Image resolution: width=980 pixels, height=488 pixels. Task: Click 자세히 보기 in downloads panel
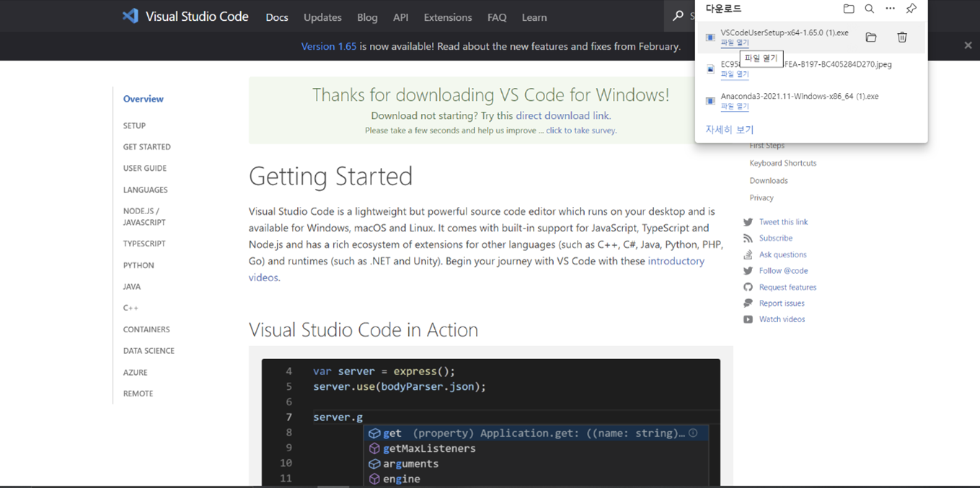click(x=730, y=130)
